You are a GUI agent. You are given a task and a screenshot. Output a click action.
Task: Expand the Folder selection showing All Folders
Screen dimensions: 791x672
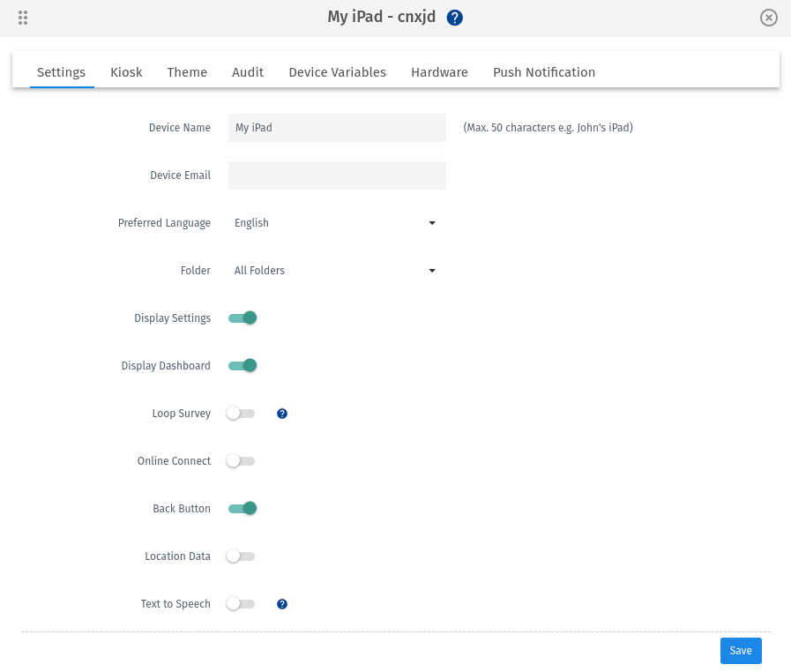coord(335,271)
